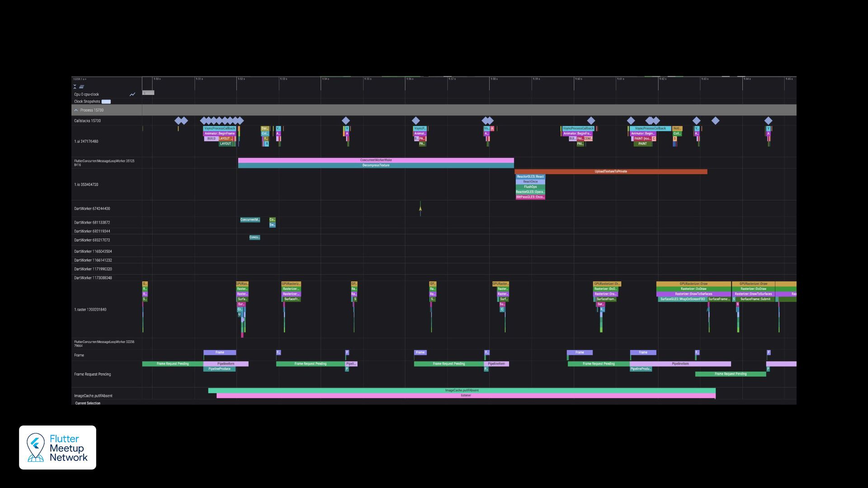
Task: Select the 1.raster 1203201840 track label
Action: tap(90, 310)
